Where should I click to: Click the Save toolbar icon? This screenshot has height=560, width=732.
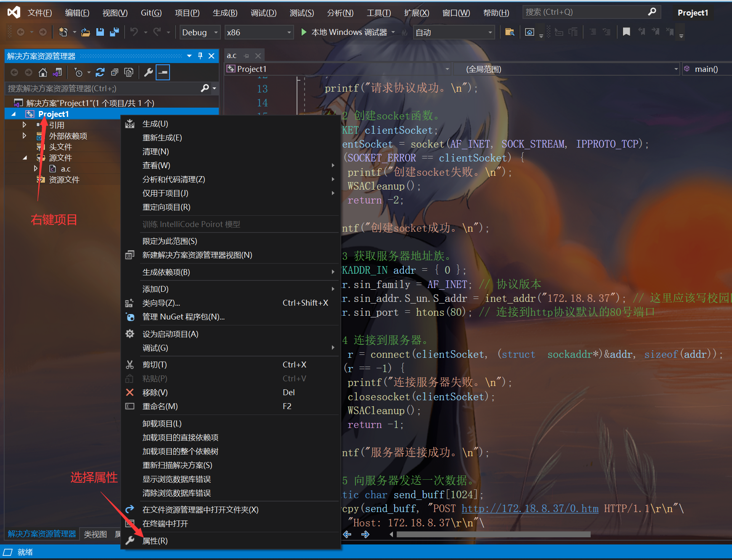(x=100, y=32)
